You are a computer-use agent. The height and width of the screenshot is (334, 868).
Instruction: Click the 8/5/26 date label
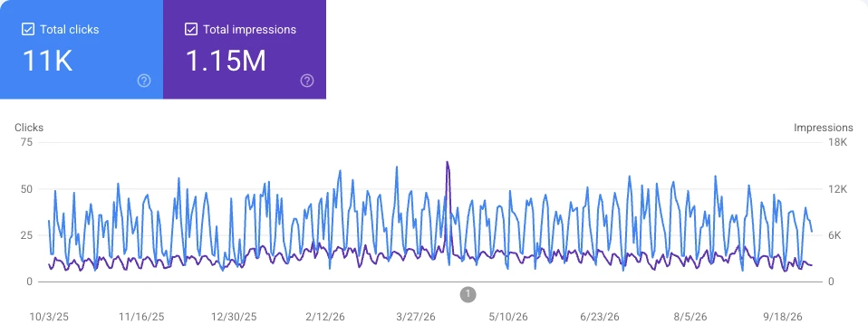[690, 318]
